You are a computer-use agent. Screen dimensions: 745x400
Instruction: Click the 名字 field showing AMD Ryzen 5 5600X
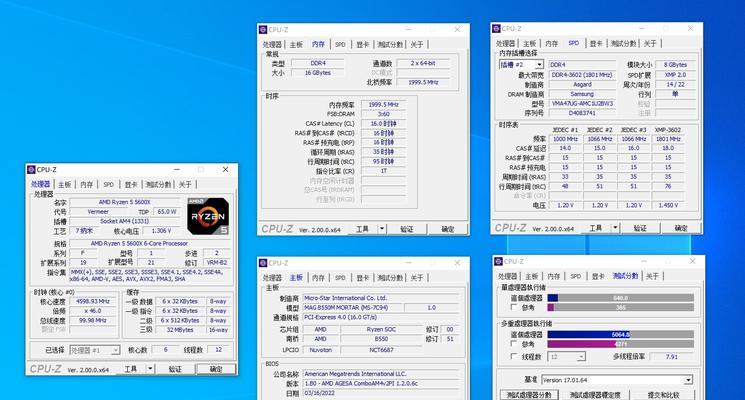pyautogui.click(x=124, y=202)
